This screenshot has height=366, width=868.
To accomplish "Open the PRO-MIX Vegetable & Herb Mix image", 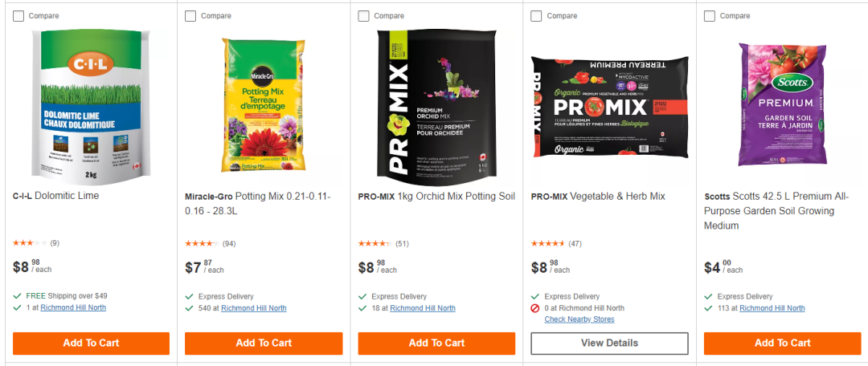I will (610, 107).
